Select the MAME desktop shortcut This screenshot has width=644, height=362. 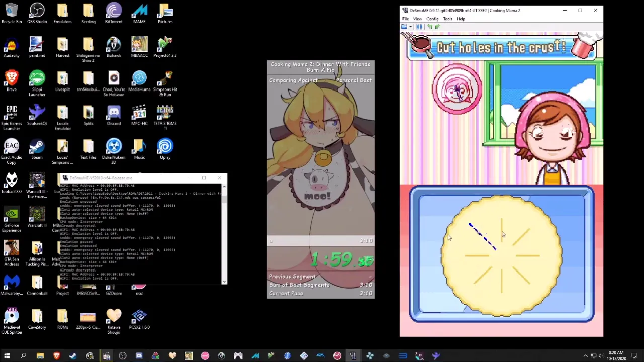point(139,14)
